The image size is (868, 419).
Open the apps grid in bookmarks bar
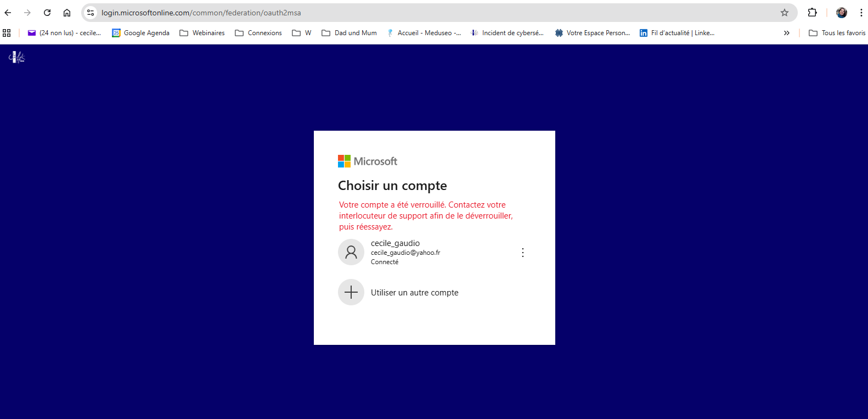[x=7, y=33]
